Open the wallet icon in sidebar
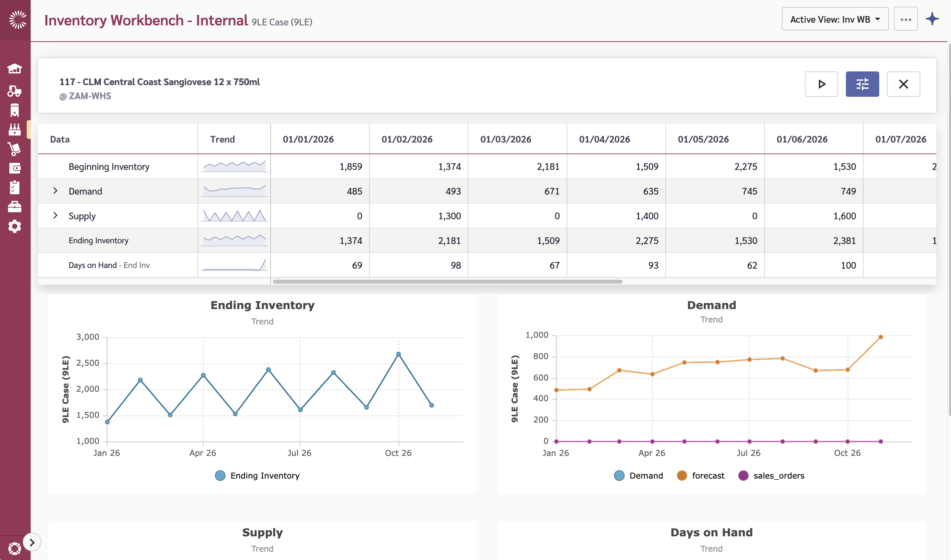Image resolution: width=951 pixels, height=560 pixels. click(x=15, y=168)
